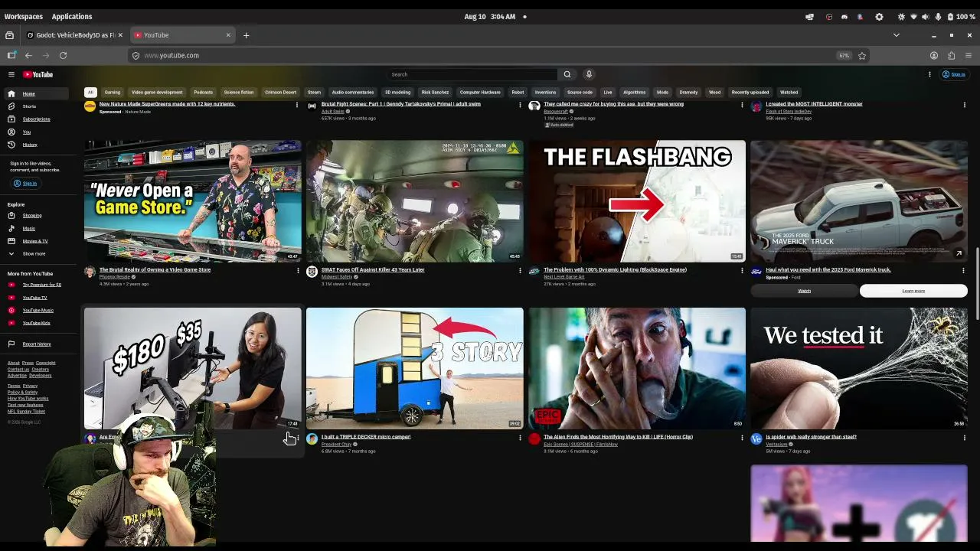Open the Privacy footer link

point(30,386)
